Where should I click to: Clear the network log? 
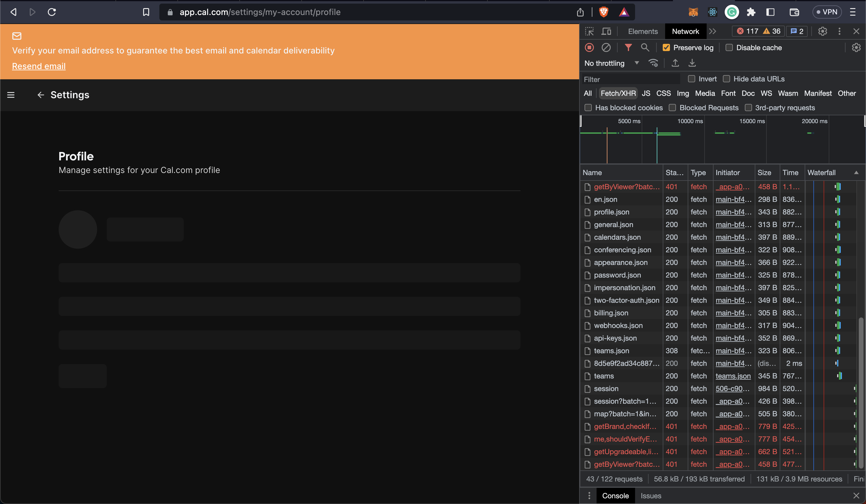[606, 47]
